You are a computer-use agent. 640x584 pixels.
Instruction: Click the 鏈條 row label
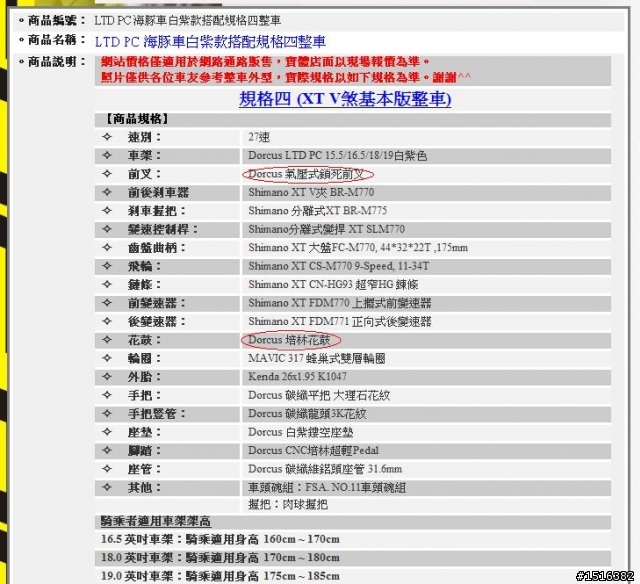pos(144,284)
